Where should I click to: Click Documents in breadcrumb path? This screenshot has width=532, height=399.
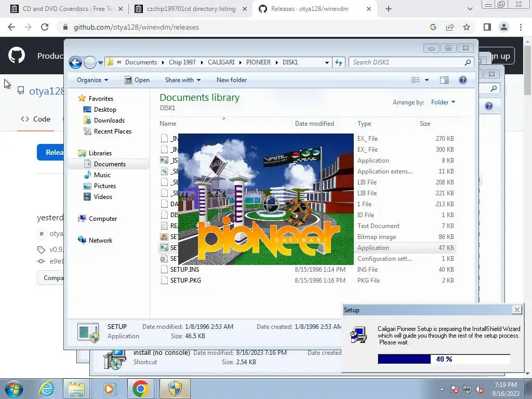point(141,62)
